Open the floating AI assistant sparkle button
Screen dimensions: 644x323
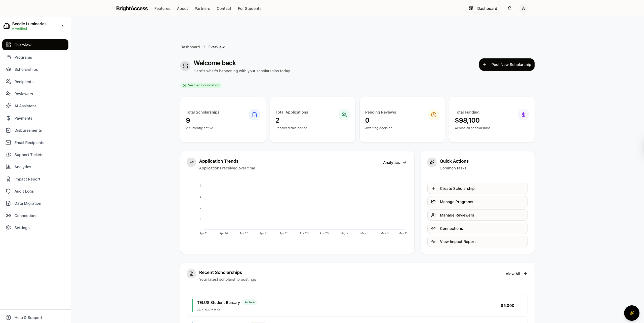632,313
